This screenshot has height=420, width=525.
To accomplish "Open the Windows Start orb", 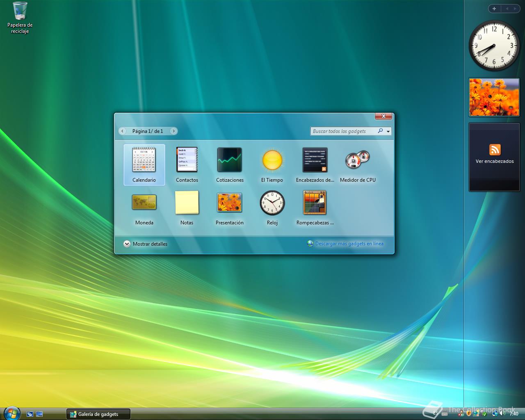I will point(11,413).
